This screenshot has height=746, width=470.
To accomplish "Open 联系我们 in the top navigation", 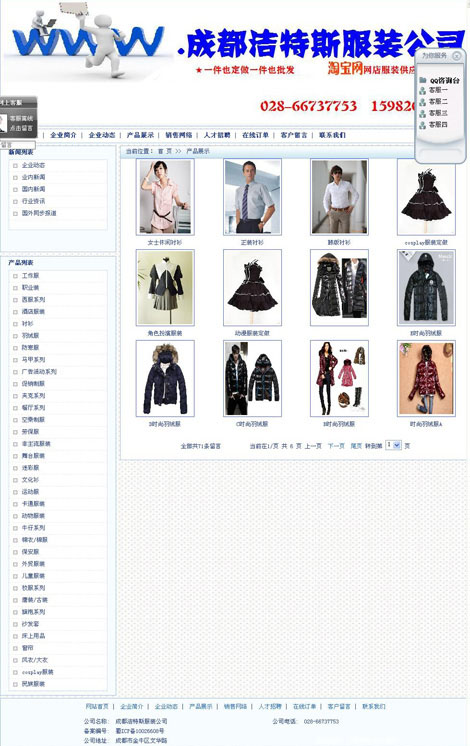I will (x=332, y=135).
